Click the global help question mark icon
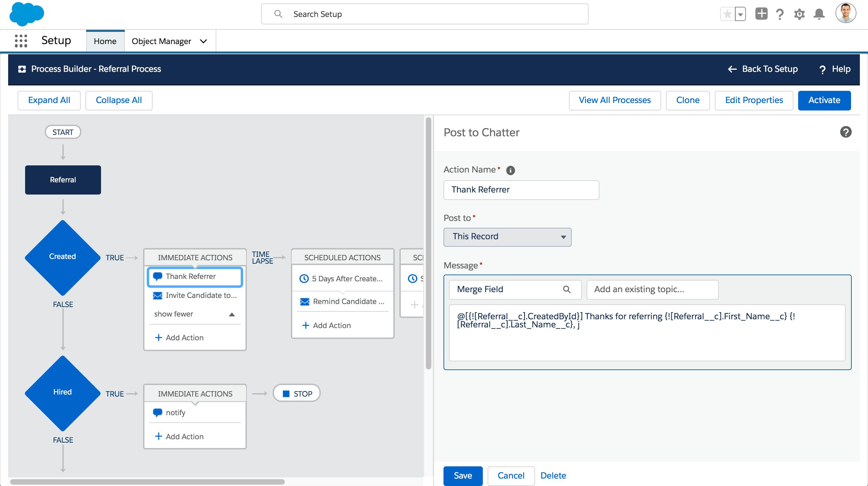The height and width of the screenshot is (486, 868). (780, 14)
